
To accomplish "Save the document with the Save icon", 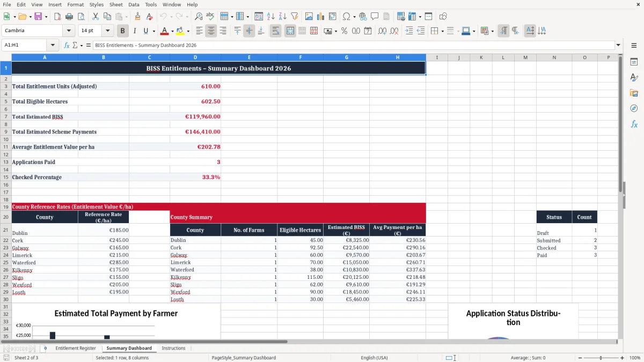I will pos(38,17).
